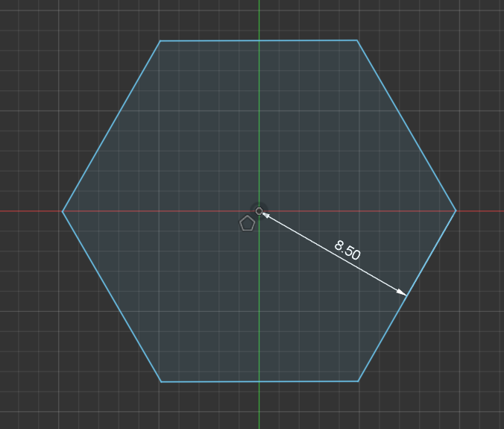Image resolution: width=504 pixels, height=429 pixels.
Task: Select the bottom edge of the hexagon
Action: tap(224, 381)
